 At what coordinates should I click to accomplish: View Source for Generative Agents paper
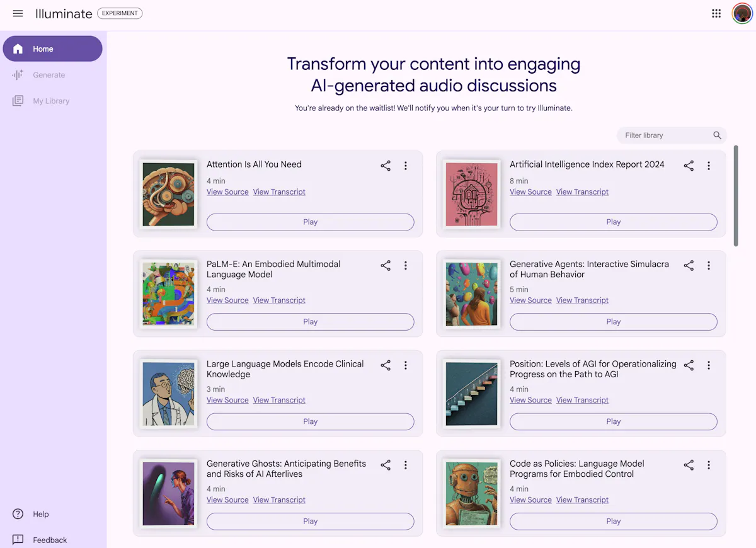pos(530,300)
